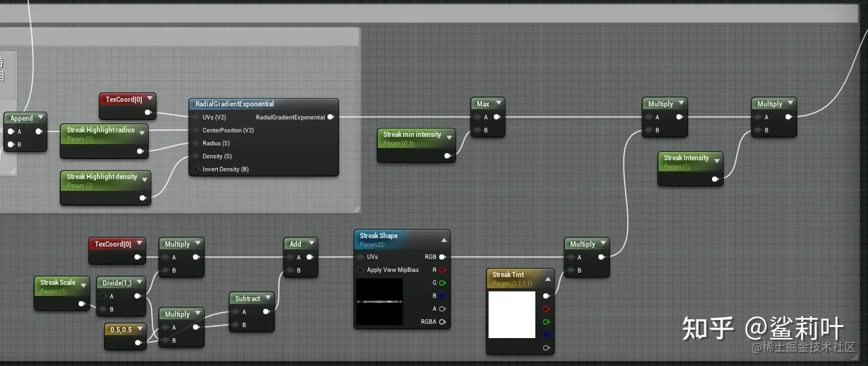Click the Append node's B input pin
The width and height of the screenshot is (868, 366).
point(10,144)
